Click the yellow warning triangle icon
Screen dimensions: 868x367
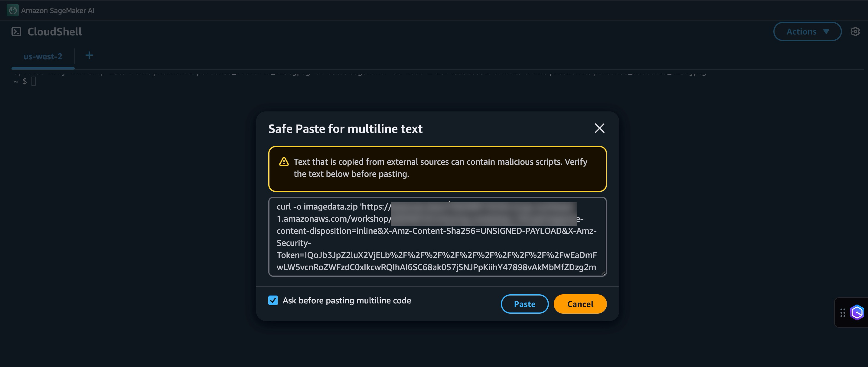point(284,162)
